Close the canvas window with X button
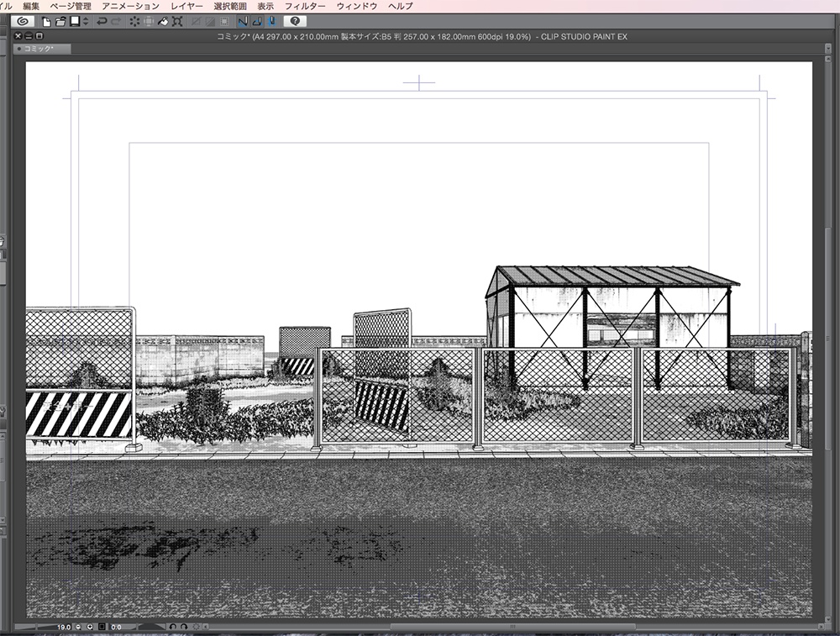The image size is (840, 636). pyautogui.click(x=18, y=36)
